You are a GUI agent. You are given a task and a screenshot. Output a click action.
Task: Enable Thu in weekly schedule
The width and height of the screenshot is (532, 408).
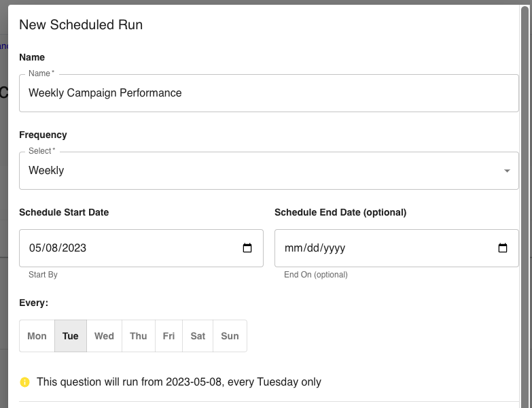[x=139, y=336]
